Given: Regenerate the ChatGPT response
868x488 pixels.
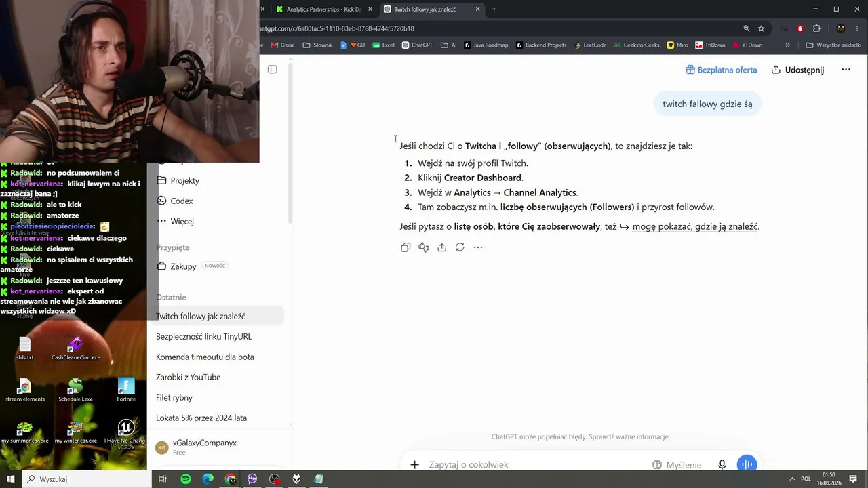Looking at the screenshot, I should 460,247.
